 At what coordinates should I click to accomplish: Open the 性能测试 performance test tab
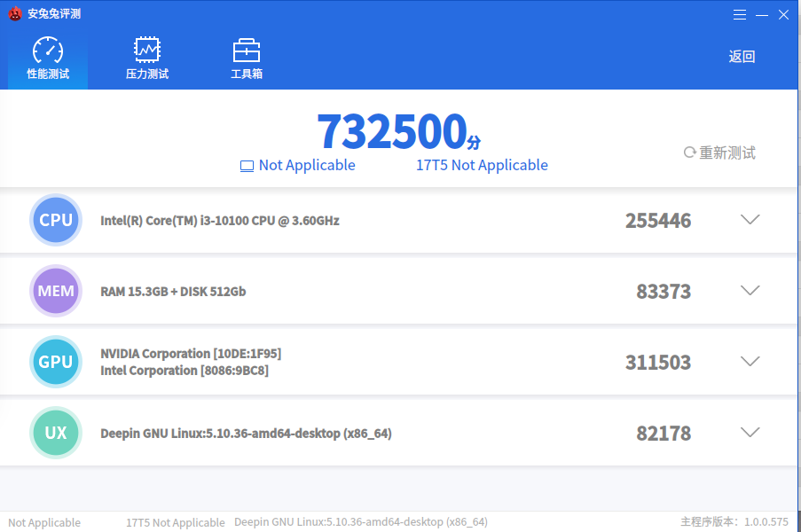click(48, 59)
